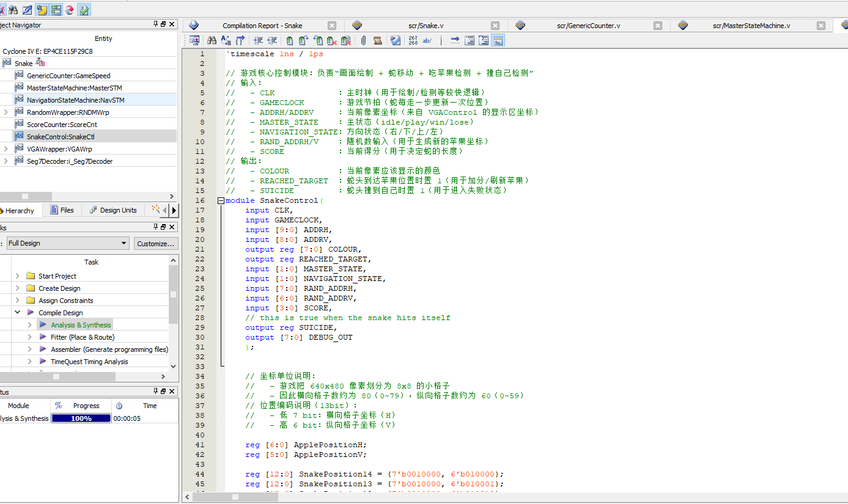Switch to the Compilation Report - Snake tab
The width and height of the screenshot is (848, 504).
[262, 26]
